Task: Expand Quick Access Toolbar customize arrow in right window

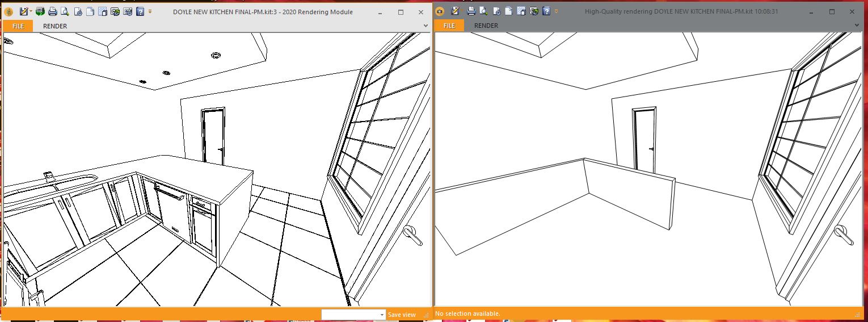Action: coord(556,11)
